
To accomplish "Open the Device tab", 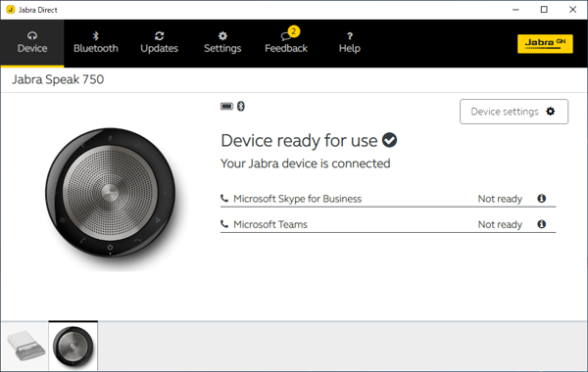I will (x=32, y=43).
